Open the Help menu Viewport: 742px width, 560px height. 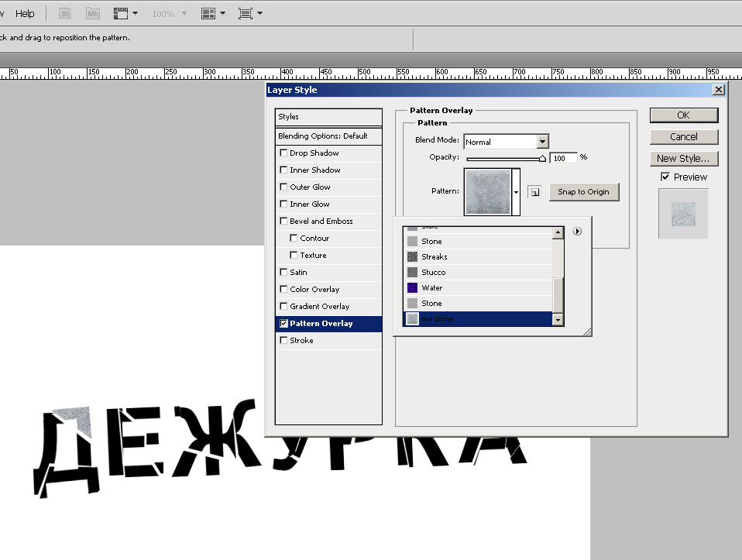point(25,14)
